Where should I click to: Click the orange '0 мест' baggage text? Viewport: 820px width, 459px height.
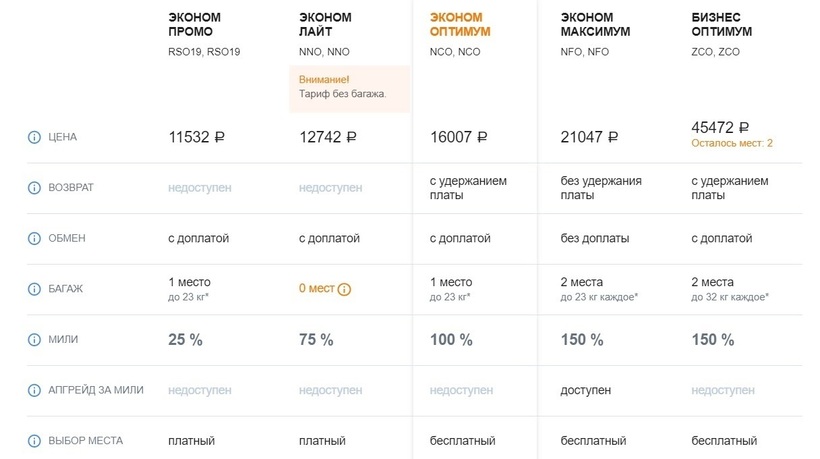316,289
